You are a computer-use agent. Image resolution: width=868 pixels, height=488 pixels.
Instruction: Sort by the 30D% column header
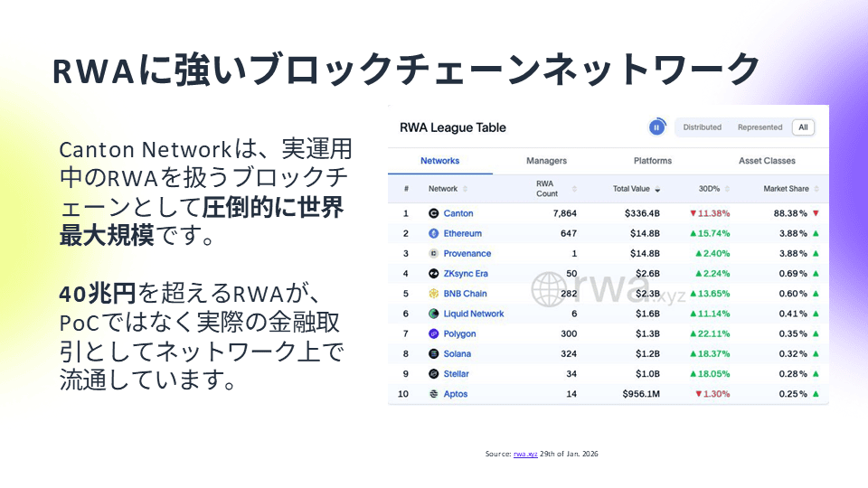pos(713,189)
